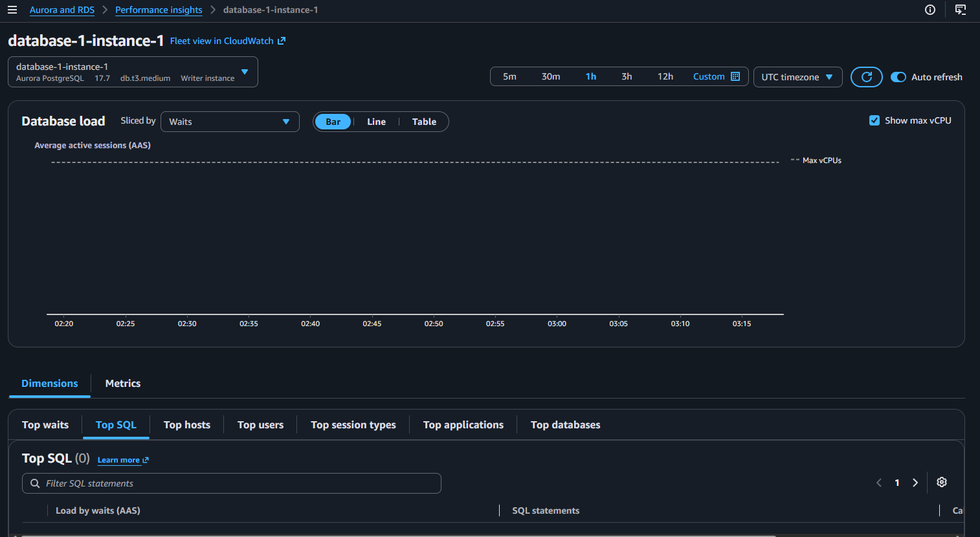The image size is (980, 537).
Task: Click the search icon in the SQL filter
Action: (x=35, y=483)
